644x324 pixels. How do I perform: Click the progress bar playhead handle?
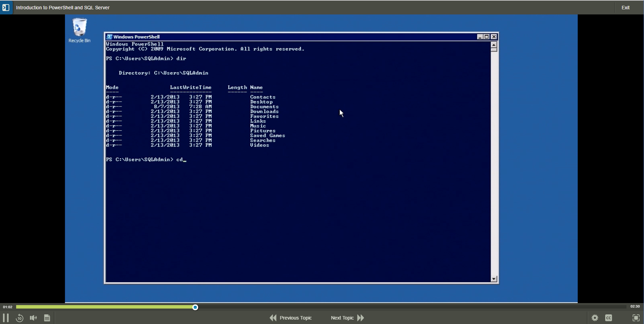(195, 307)
